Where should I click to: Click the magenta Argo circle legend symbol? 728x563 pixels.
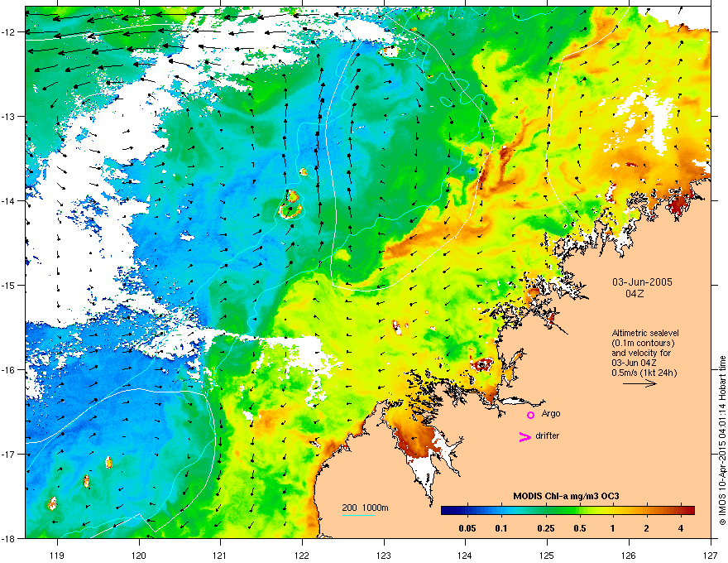pyautogui.click(x=530, y=415)
